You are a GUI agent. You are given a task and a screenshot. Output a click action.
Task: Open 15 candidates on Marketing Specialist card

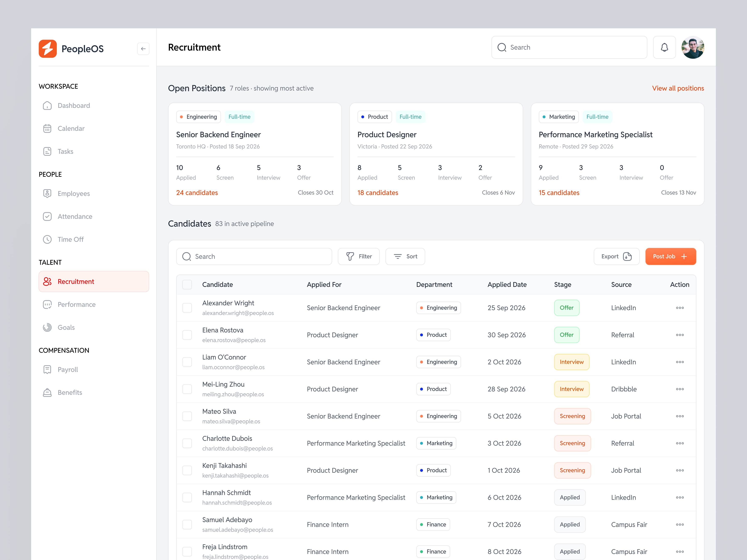(559, 193)
